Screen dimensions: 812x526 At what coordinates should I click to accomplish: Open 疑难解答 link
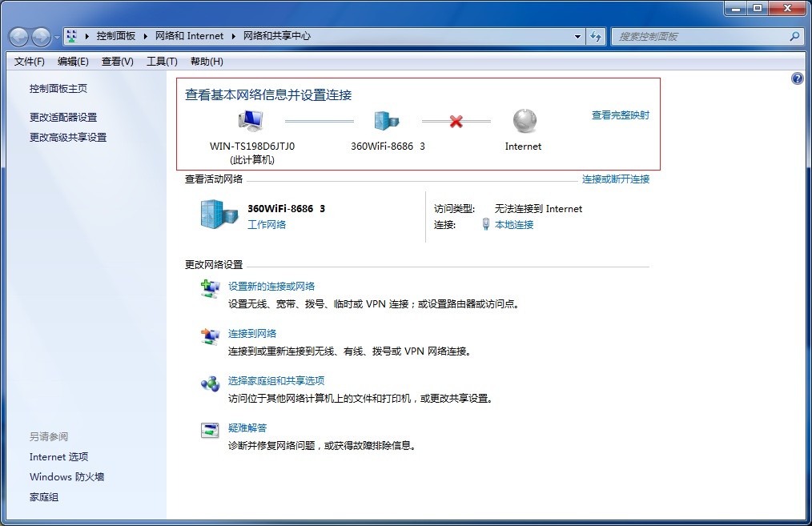click(x=247, y=428)
